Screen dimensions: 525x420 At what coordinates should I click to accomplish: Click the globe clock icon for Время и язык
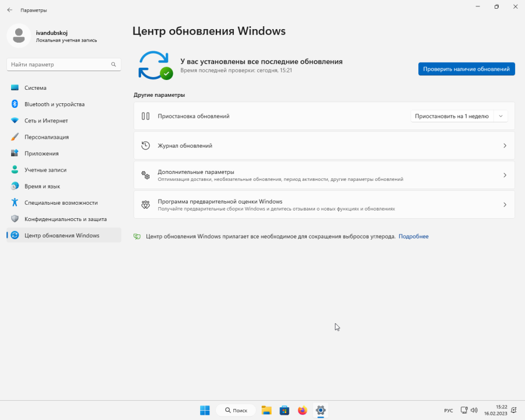coord(15,186)
